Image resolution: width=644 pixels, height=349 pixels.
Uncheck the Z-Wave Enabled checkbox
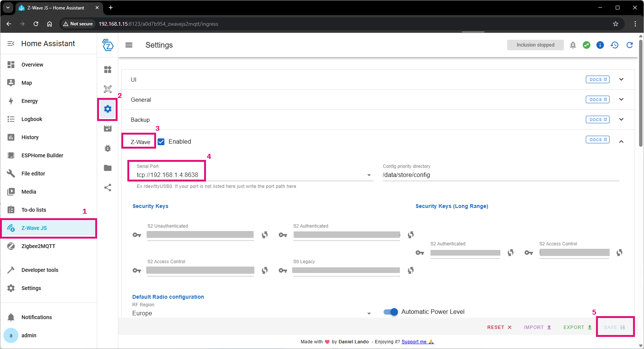(161, 142)
